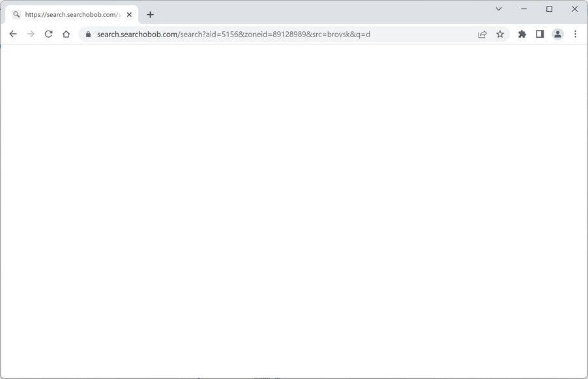588x379 pixels.
Task: Bookmark this tab with the star
Action: (500, 35)
